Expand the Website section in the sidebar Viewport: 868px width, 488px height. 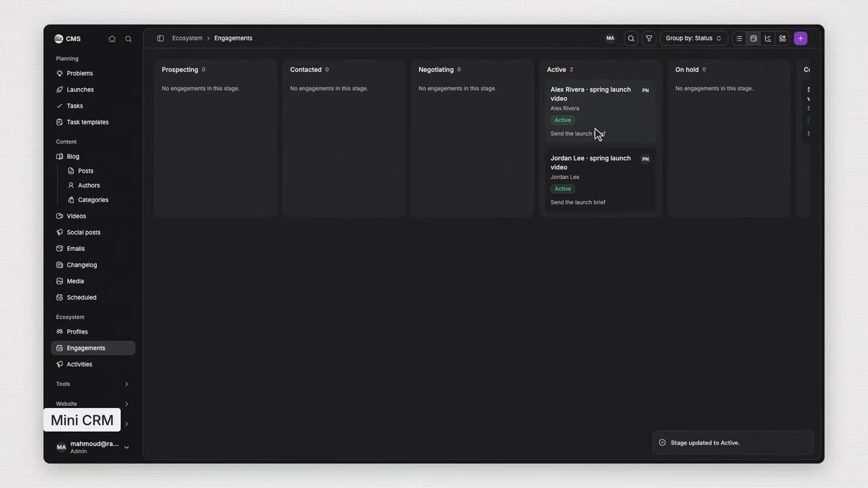92,404
